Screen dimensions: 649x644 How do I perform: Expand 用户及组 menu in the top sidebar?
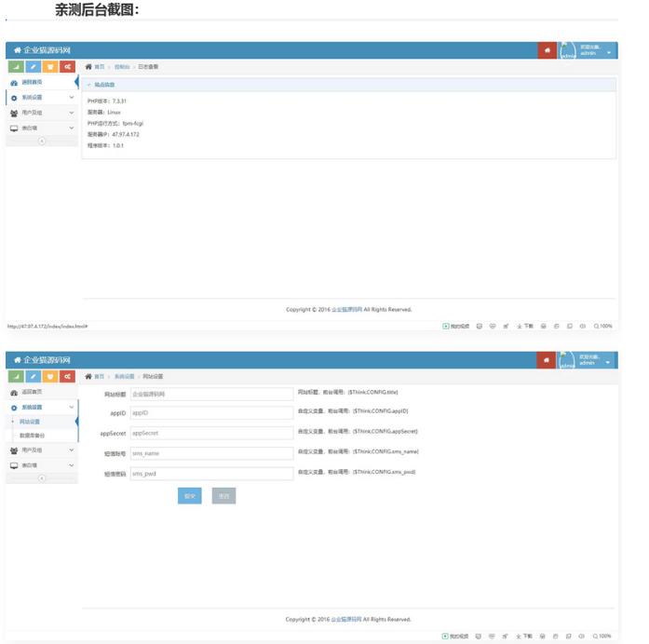click(x=40, y=113)
